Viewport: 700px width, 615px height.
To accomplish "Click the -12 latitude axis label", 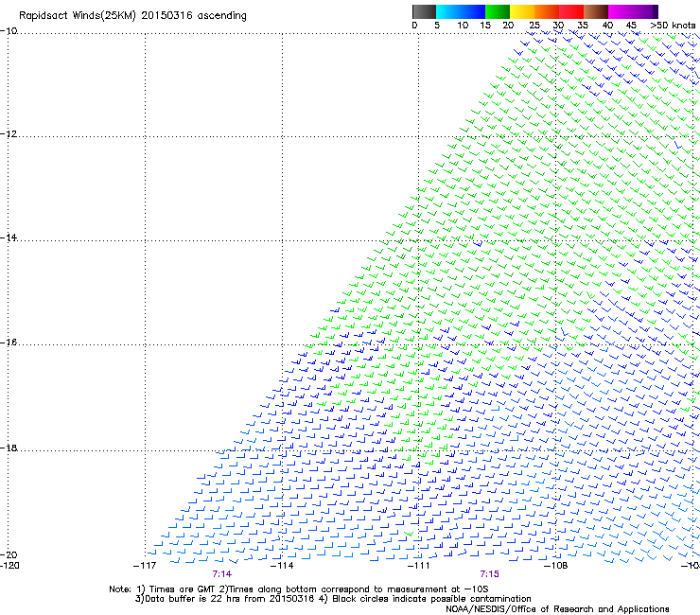I will click(9, 134).
